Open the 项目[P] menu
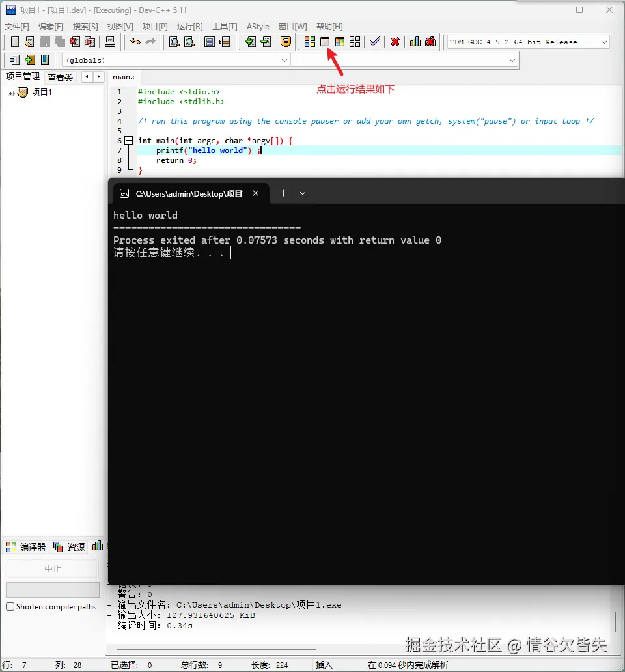 tap(155, 27)
